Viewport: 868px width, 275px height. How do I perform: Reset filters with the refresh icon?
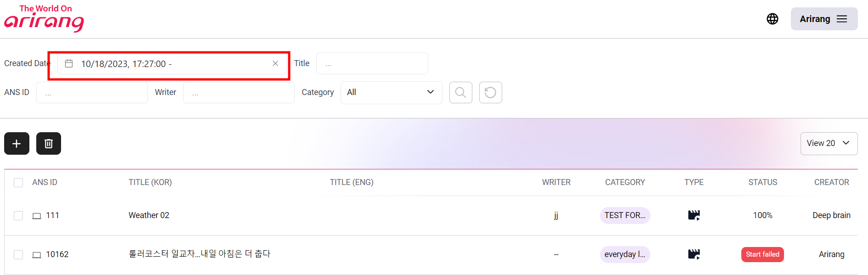click(490, 93)
